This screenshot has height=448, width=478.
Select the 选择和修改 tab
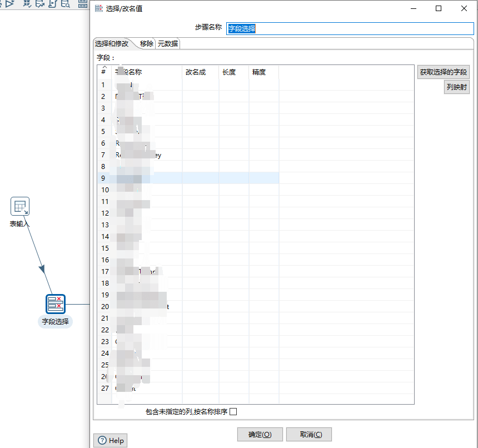(x=112, y=44)
